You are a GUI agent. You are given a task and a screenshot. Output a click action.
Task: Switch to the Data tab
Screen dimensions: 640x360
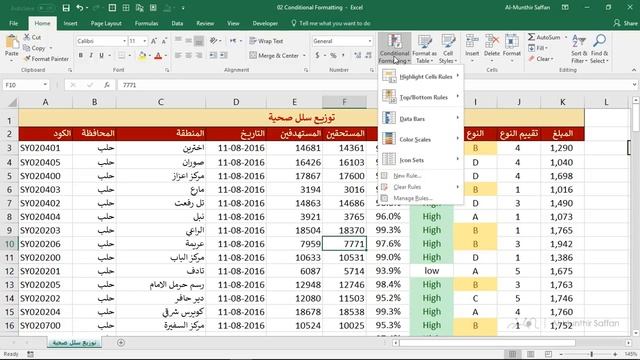coord(177,23)
